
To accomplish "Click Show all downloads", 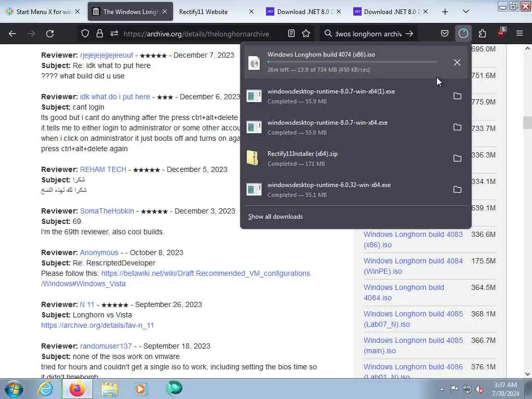I will [x=275, y=217].
